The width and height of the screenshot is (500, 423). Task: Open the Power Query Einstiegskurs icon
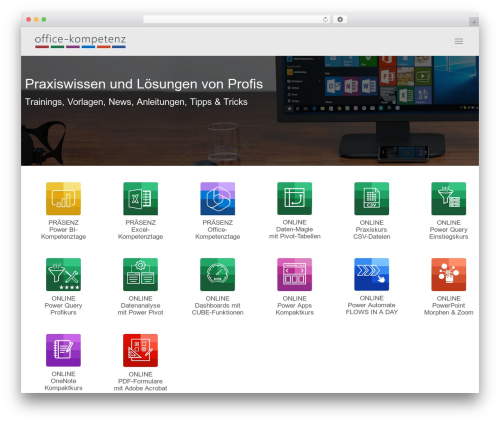coord(448,198)
